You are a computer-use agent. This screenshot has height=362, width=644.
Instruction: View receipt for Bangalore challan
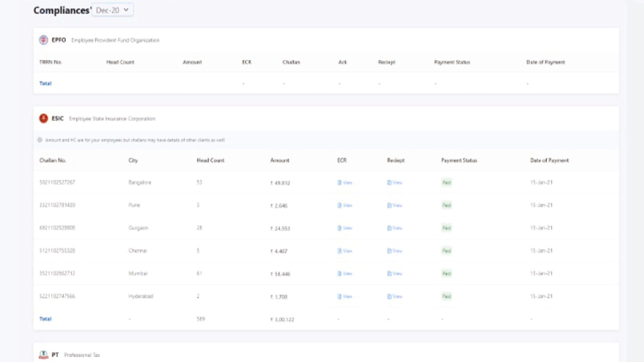395,183
